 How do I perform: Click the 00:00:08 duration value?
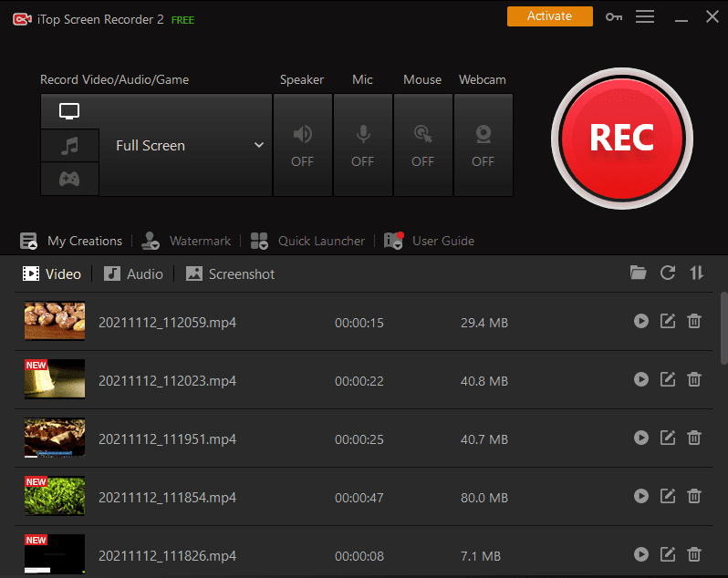click(x=359, y=556)
